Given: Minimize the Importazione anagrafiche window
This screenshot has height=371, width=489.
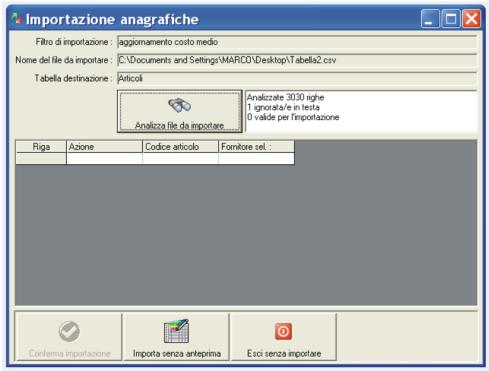Looking at the screenshot, I should tap(430, 18).
